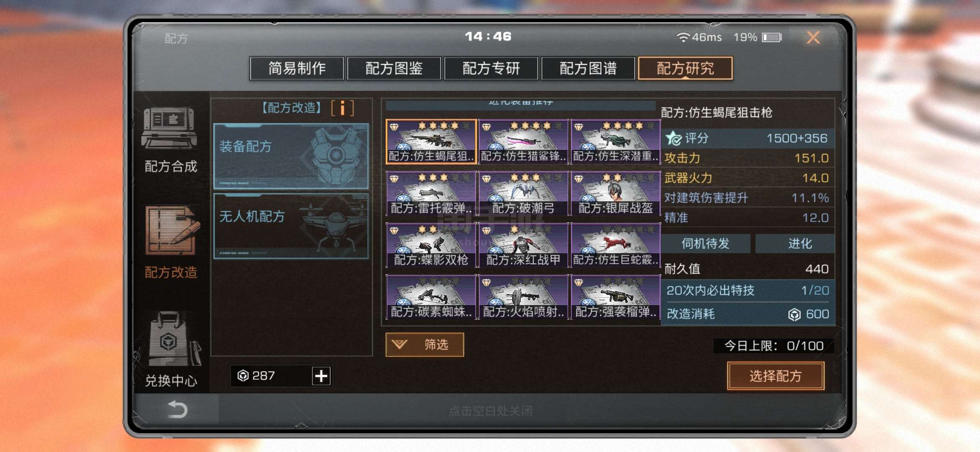
Task: Click the back arrow icon at bottom left
Action: [178, 409]
